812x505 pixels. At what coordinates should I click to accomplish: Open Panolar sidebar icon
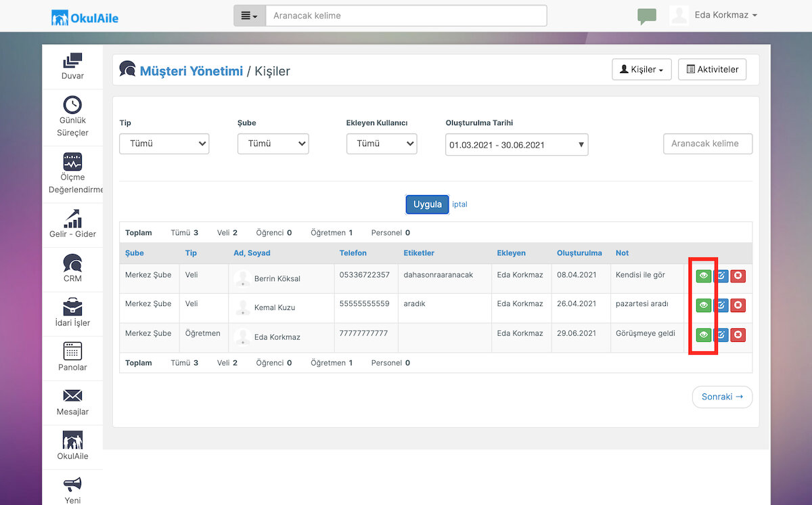pos(72,351)
